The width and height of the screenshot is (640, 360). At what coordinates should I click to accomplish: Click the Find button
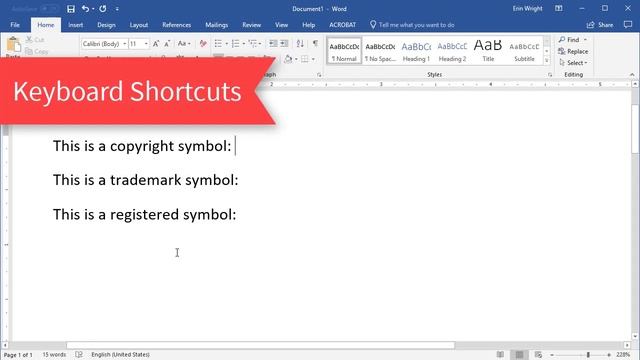569,40
